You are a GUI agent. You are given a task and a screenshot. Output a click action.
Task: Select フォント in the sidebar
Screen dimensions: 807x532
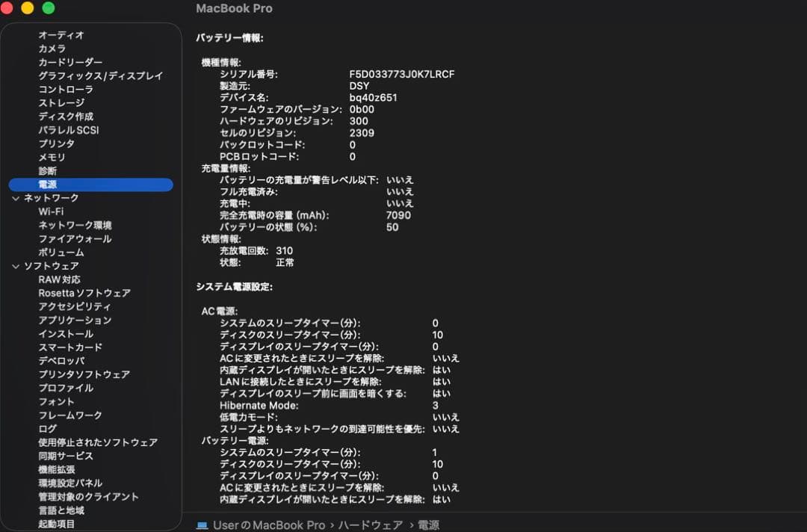(57, 402)
